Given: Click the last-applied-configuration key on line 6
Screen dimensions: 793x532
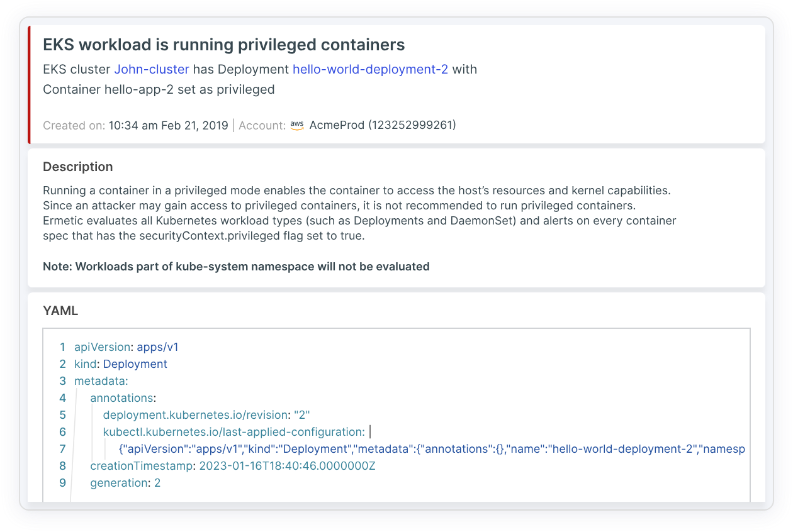Looking at the screenshot, I should tap(233, 432).
